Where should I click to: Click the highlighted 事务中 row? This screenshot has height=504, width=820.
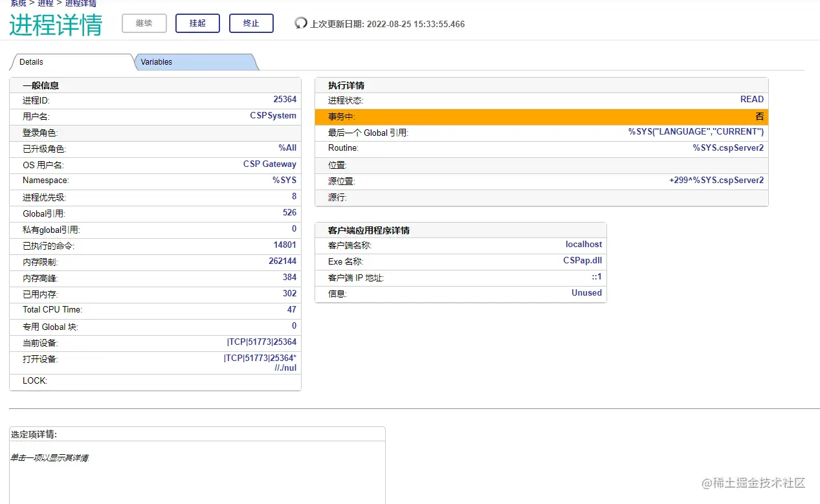[542, 117]
